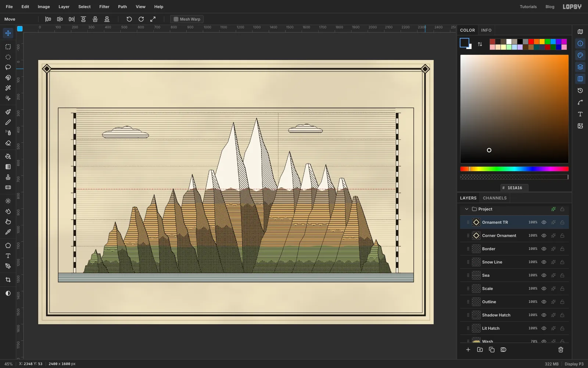Select the Eraser tool in toolbar

click(x=8, y=143)
